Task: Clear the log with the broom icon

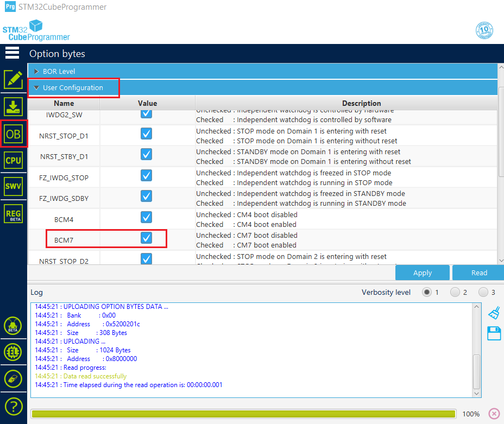Action: click(494, 313)
